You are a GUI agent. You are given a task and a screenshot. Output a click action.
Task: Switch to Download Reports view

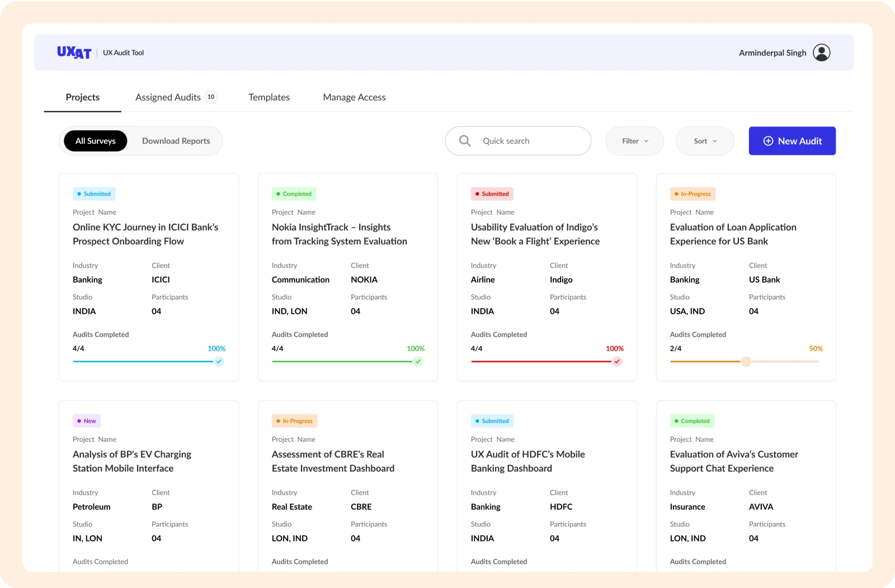176,141
